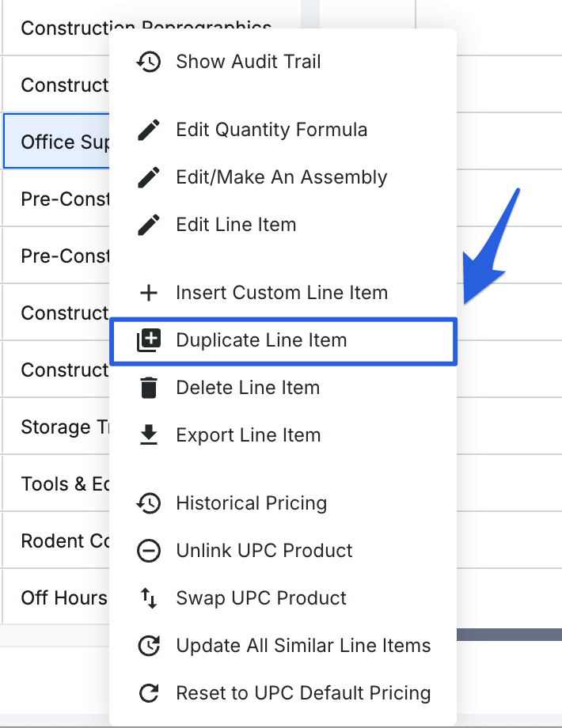The image size is (562, 728).
Task: Select Edit Line Item menu entry
Action: coord(236,225)
